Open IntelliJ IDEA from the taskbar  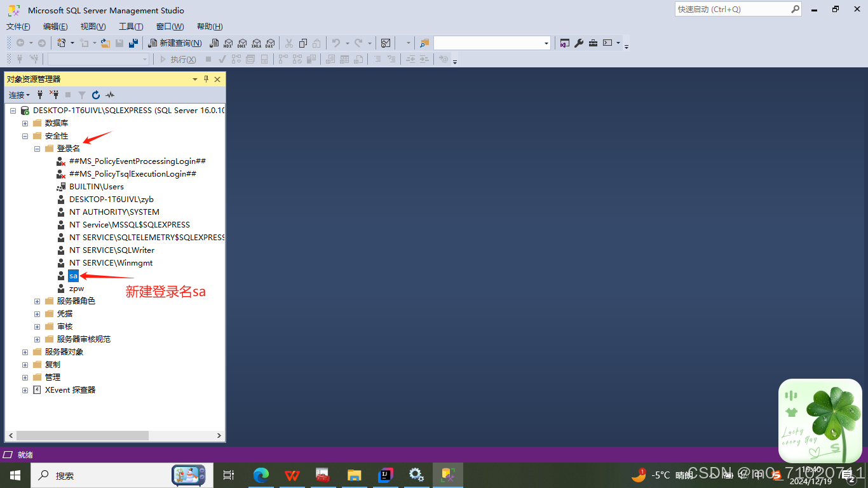[x=385, y=475]
